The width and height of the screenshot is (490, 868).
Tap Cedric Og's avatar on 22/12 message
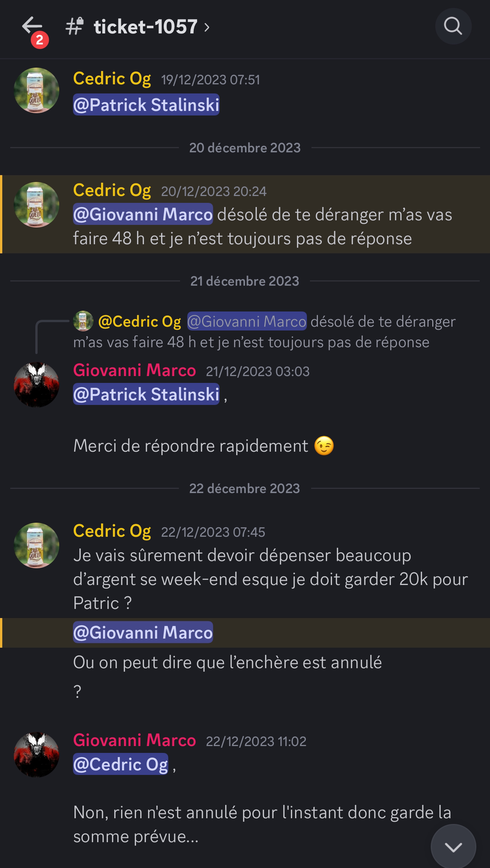36,545
